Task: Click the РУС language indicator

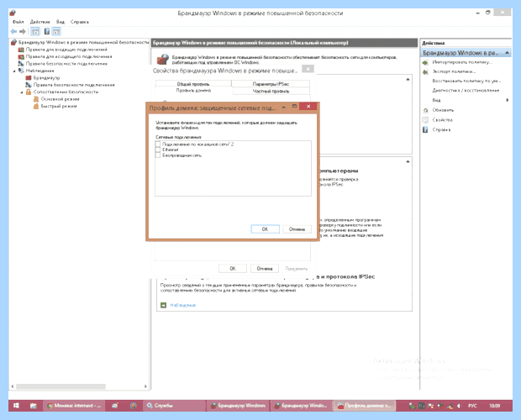Action: pos(472,406)
